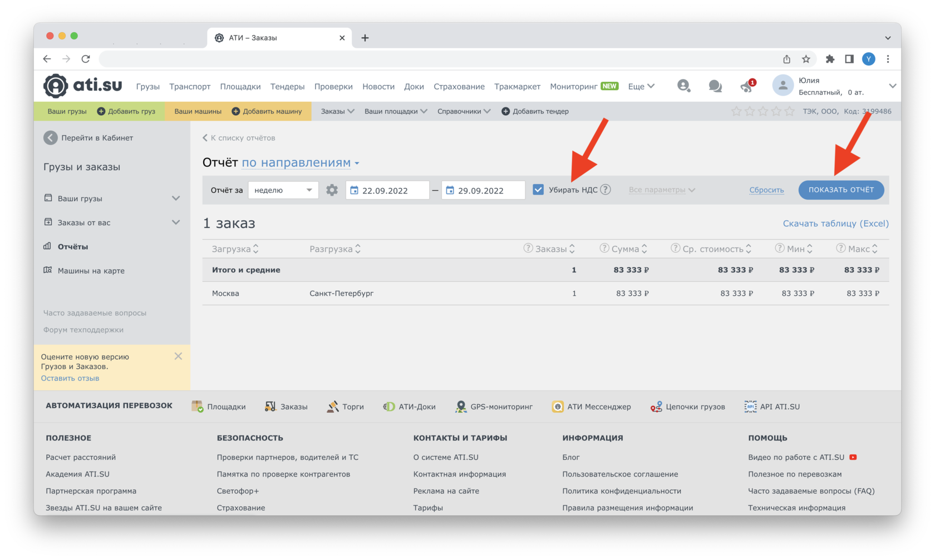Image resolution: width=935 pixels, height=560 pixels.
Task: Open АТИ-Доки in automation footer
Action: click(409, 407)
